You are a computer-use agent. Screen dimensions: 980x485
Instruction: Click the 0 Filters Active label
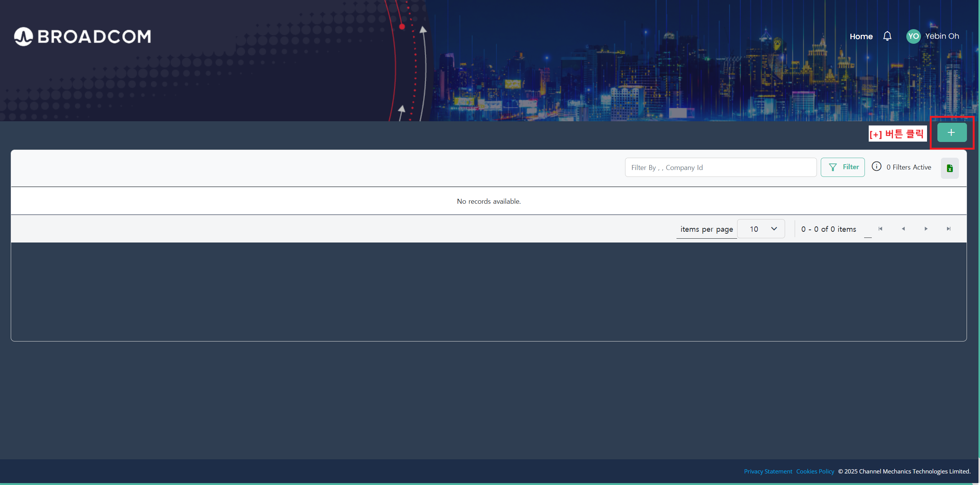tap(909, 167)
